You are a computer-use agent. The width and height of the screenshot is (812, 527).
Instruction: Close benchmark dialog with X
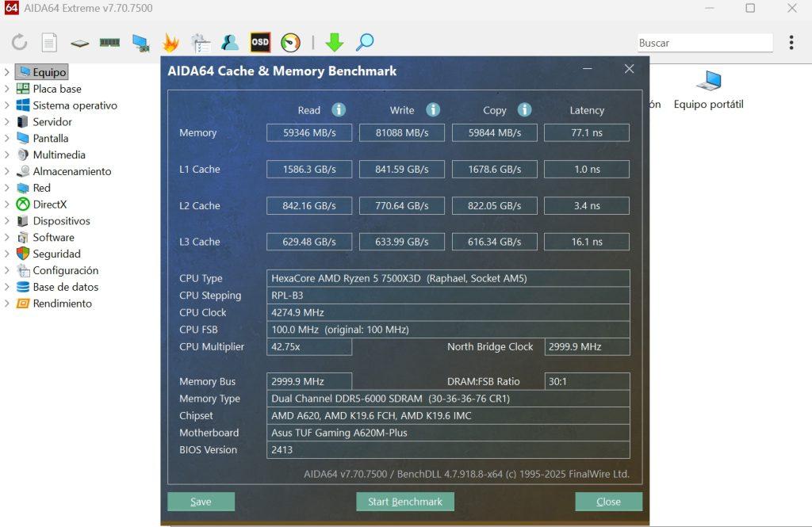(x=629, y=69)
